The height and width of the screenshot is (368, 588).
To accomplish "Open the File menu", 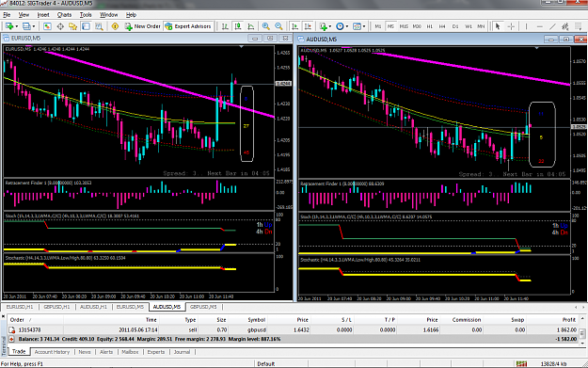I will pyautogui.click(x=7, y=15).
